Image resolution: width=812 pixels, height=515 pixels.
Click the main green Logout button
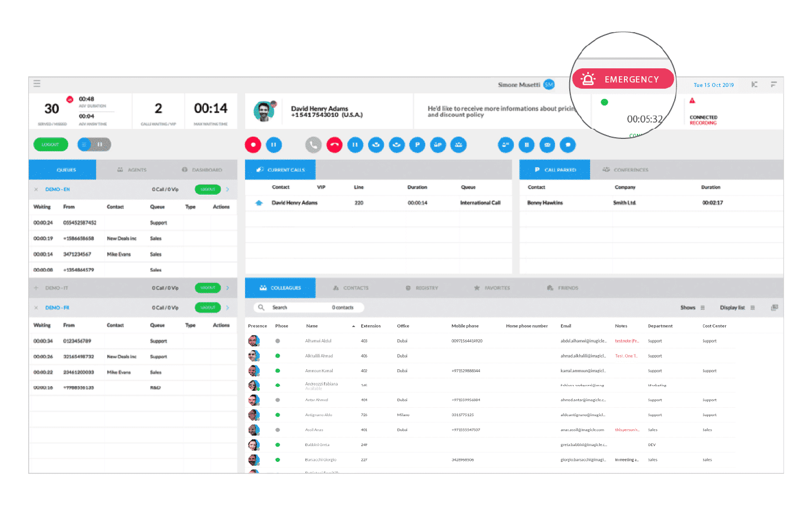(x=51, y=145)
